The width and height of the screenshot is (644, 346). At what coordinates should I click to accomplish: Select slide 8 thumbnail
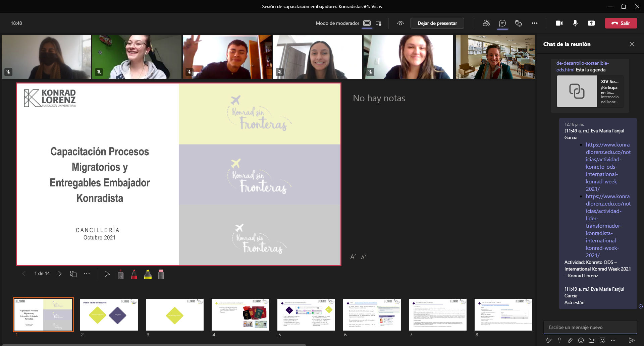click(x=503, y=314)
